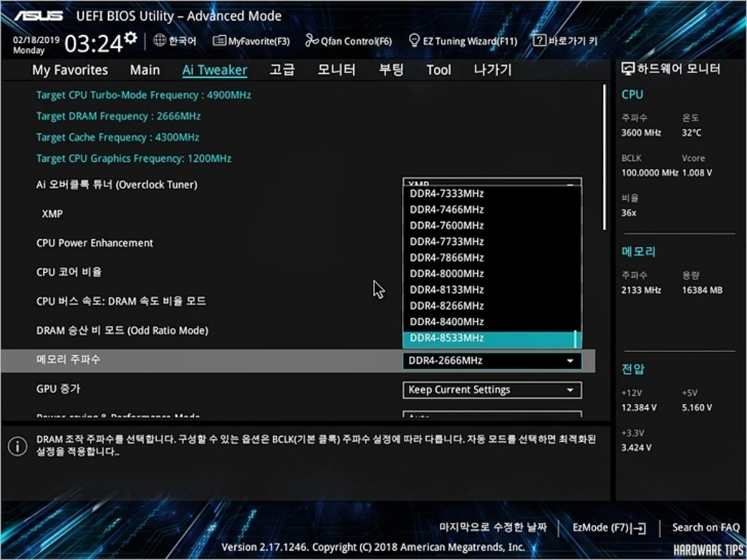This screenshot has width=747, height=560.
Task: Click 마지막으로 수정한 날짜 button
Action: 493,527
